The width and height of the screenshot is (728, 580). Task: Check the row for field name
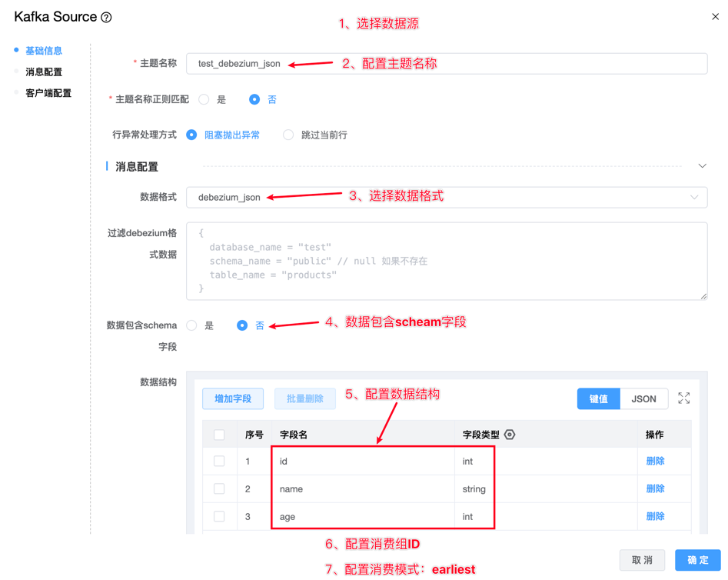(219, 489)
